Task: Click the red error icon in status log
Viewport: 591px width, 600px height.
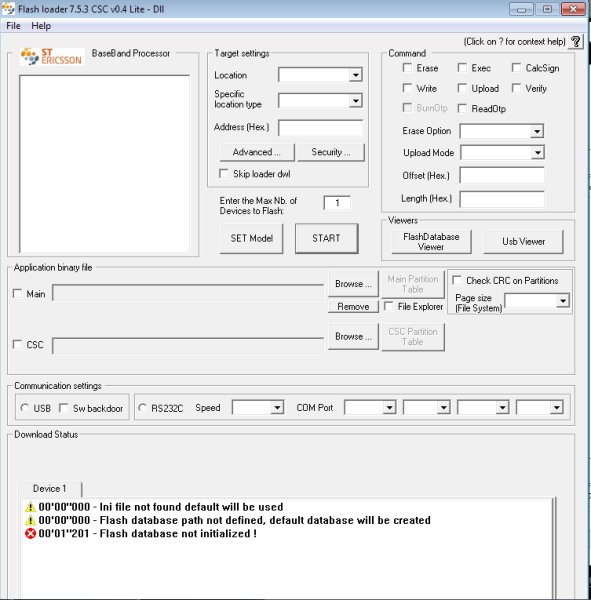Action: pos(30,533)
